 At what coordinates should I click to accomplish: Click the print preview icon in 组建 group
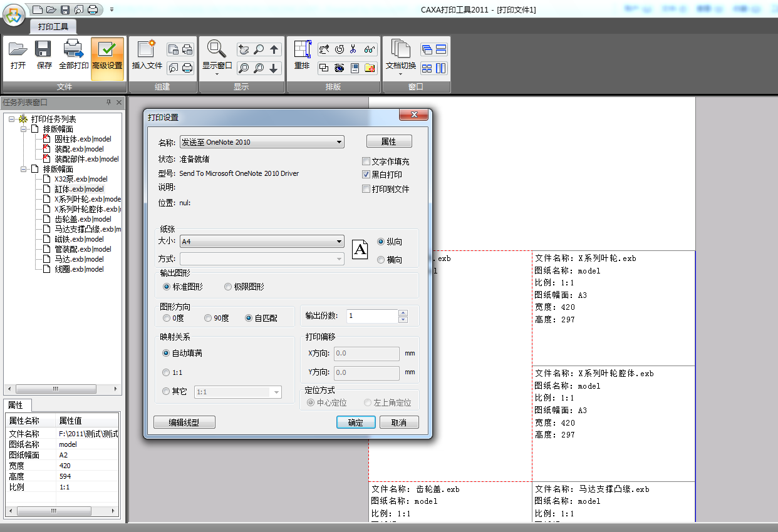pos(174,68)
